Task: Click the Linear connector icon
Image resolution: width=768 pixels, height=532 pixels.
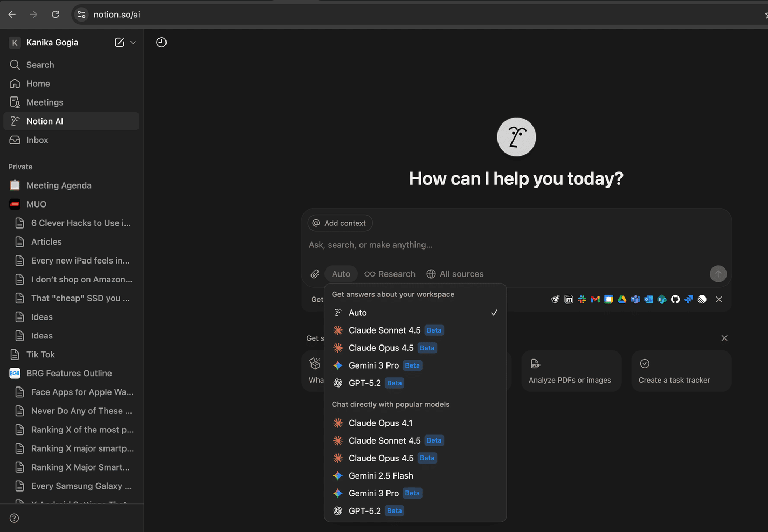Action: pyautogui.click(x=702, y=299)
